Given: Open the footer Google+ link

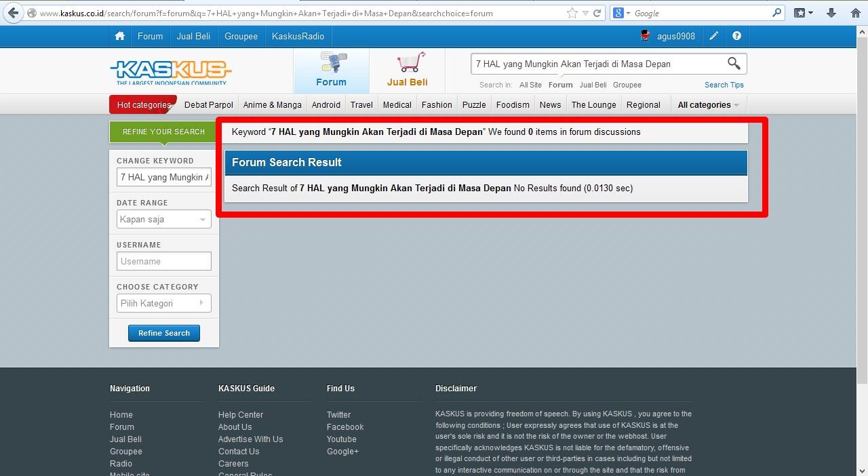Looking at the screenshot, I should coord(342,452).
